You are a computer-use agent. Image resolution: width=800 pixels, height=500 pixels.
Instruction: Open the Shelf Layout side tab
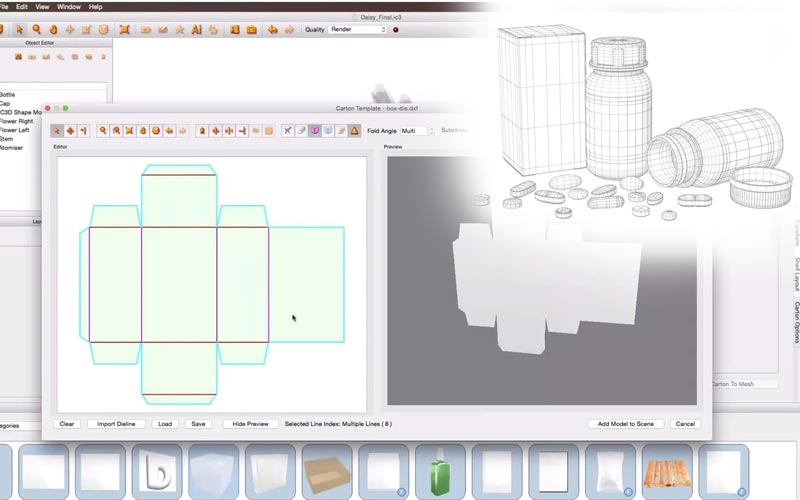click(796, 274)
